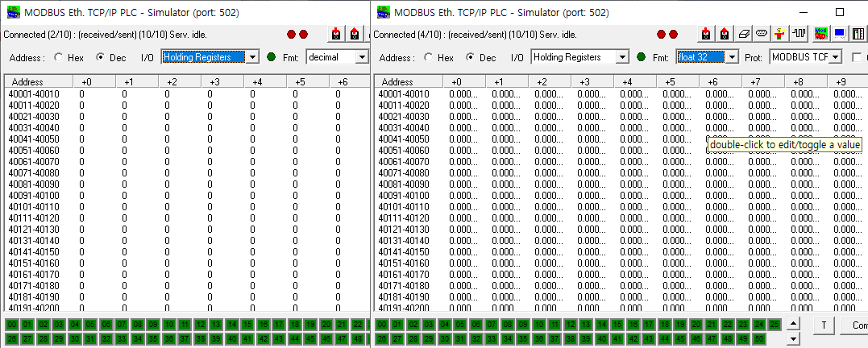Click the blue monitor icon
Screen dimensions: 868x348
[840, 35]
